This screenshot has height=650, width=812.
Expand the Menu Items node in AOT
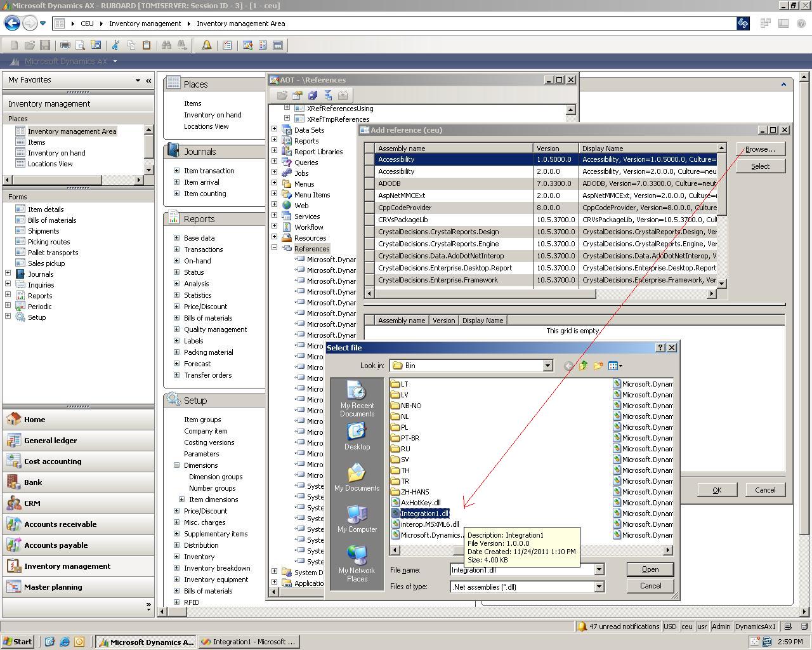275,194
